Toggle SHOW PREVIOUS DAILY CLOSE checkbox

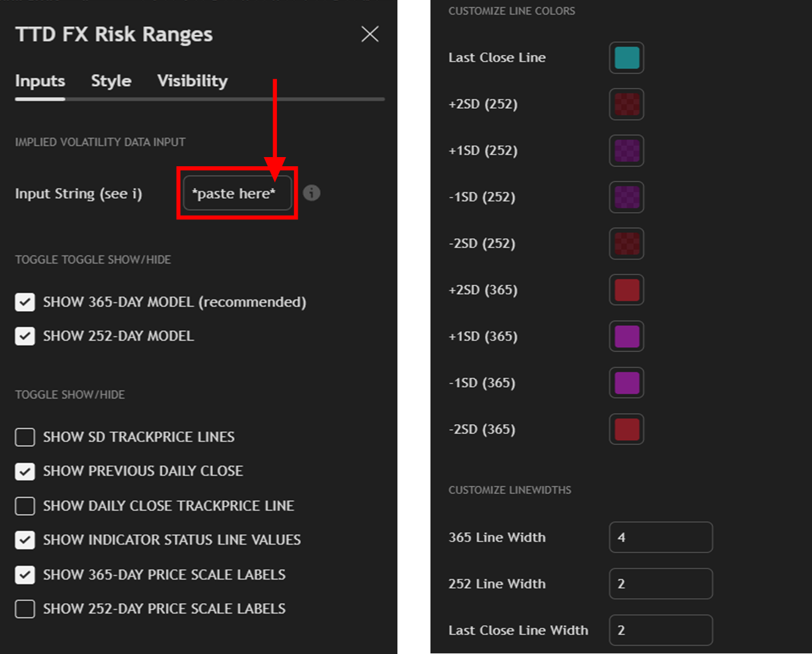[x=25, y=471]
